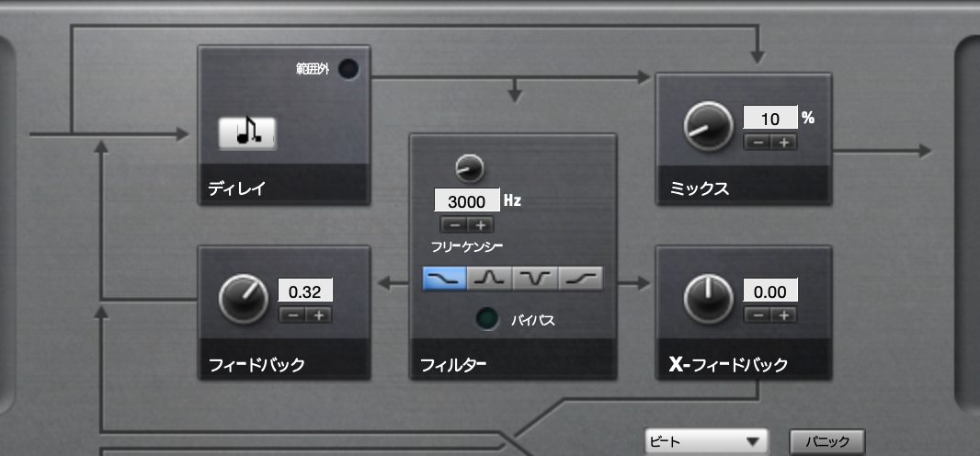Toggle the バイパス LED in フィルター
This screenshot has width=980, height=456.
coord(487,319)
